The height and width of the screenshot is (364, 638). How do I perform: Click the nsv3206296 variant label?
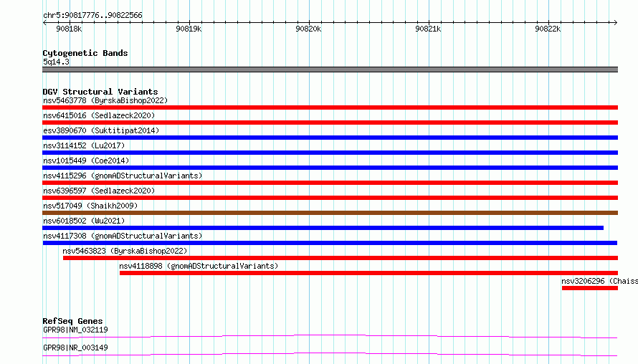click(599, 281)
